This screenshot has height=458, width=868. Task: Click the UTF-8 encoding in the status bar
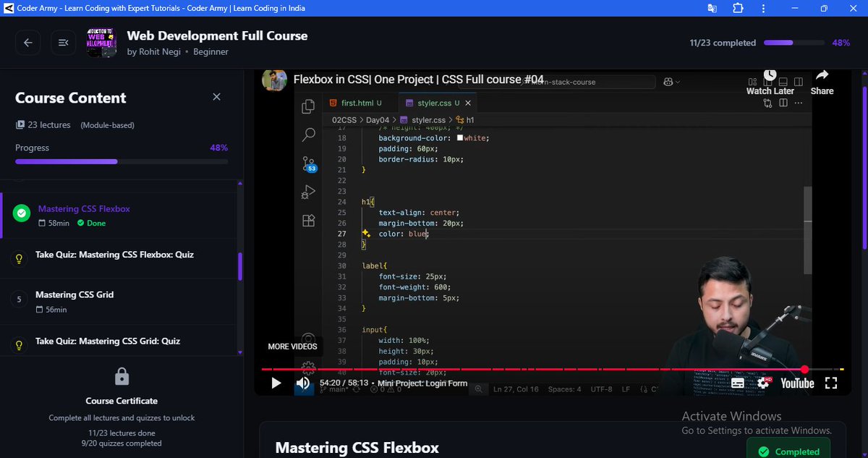pyautogui.click(x=601, y=389)
